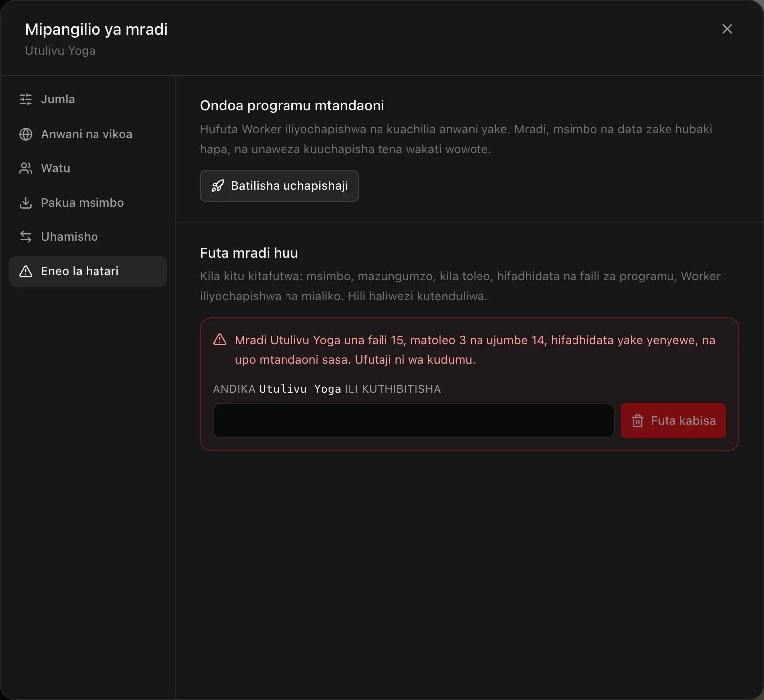This screenshot has height=700, width=764.
Task: Click the globe icon beside Anwani na vikoa
Action: tap(26, 134)
